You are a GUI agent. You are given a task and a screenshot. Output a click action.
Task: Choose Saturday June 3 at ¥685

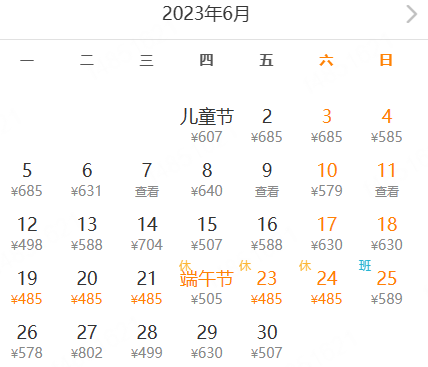(x=327, y=126)
